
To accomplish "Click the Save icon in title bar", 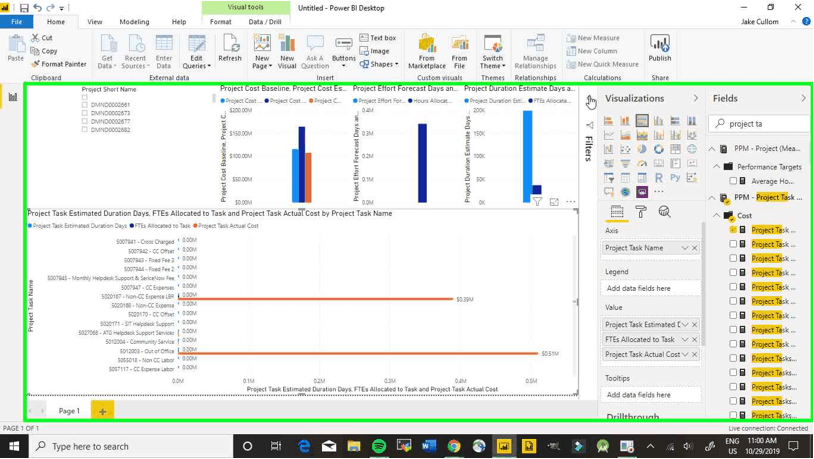I will click(24, 8).
